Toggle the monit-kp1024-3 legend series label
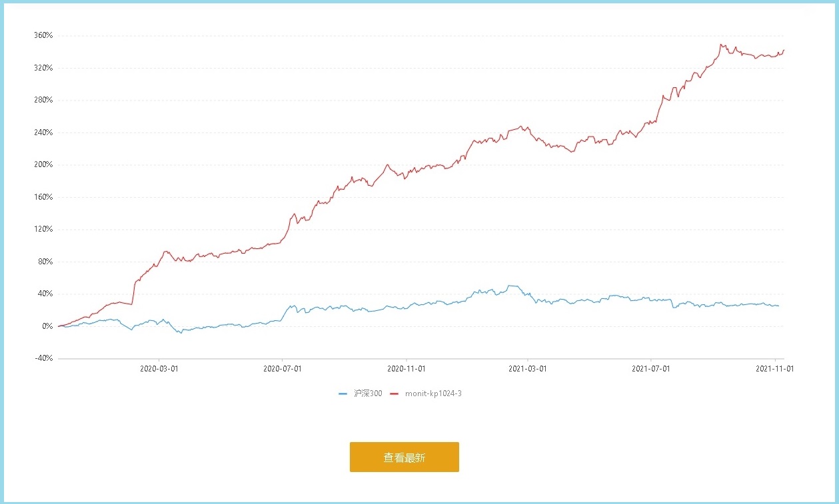Viewport: 839px width, 504px height. pos(433,393)
